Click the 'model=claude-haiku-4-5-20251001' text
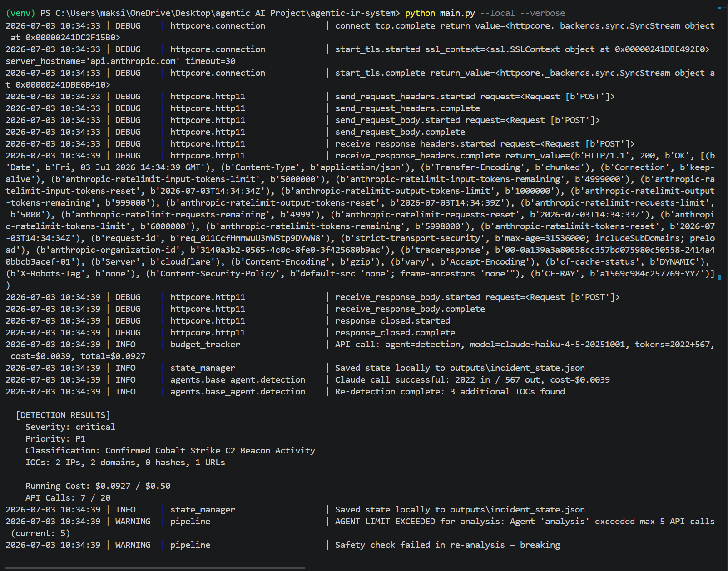728x571 pixels. (547, 345)
